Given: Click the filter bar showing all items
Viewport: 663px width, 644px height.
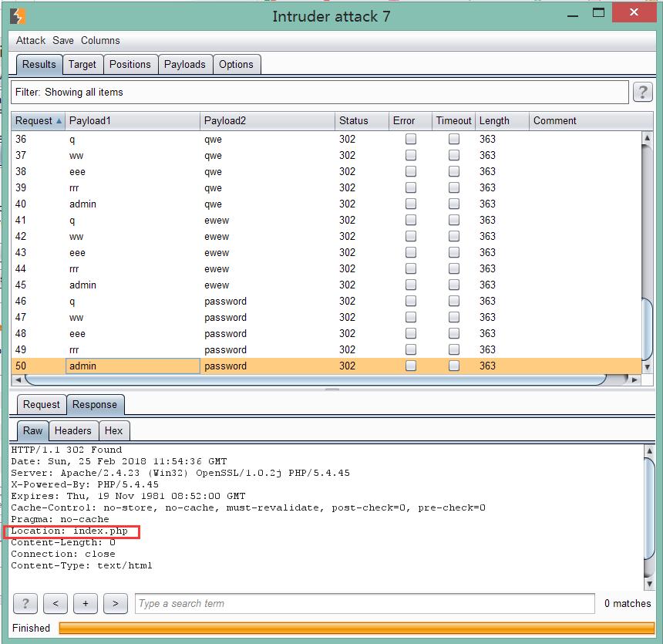Looking at the screenshot, I should [x=320, y=93].
